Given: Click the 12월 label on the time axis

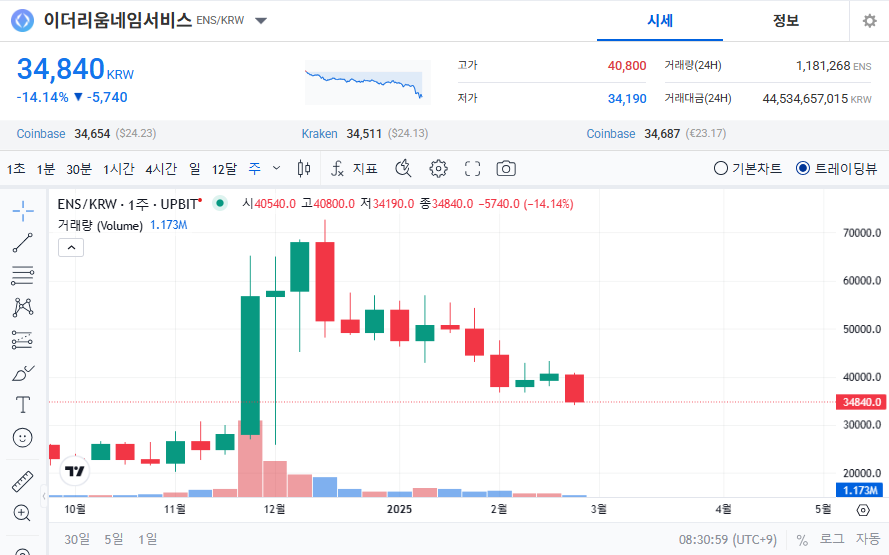Looking at the screenshot, I should (274, 509).
